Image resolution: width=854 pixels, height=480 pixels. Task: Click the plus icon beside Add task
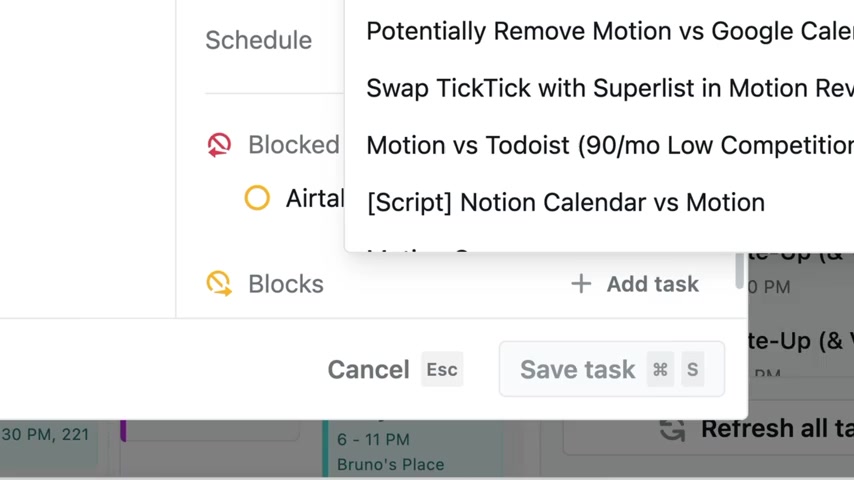click(x=581, y=284)
